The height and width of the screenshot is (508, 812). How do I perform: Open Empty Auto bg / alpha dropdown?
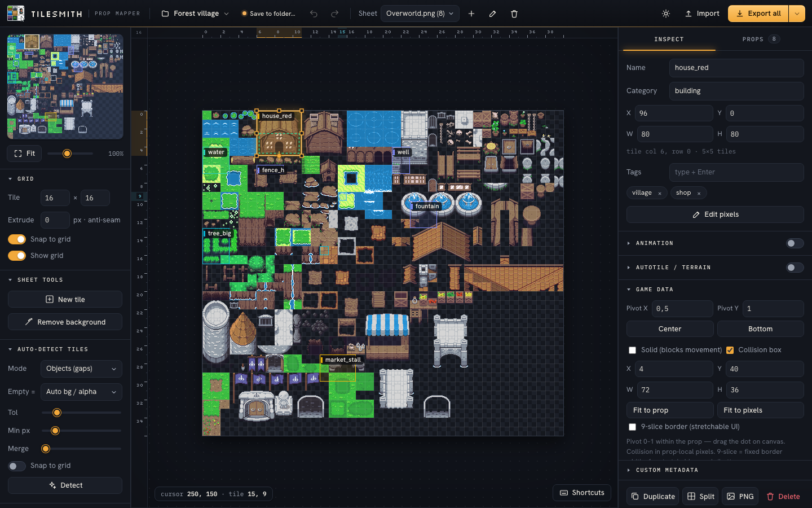tap(81, 392)
